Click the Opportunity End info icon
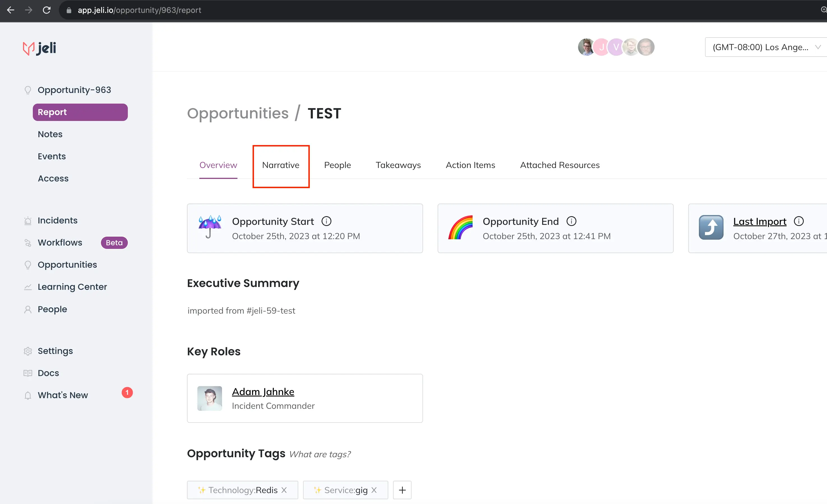 click(571, 221)
